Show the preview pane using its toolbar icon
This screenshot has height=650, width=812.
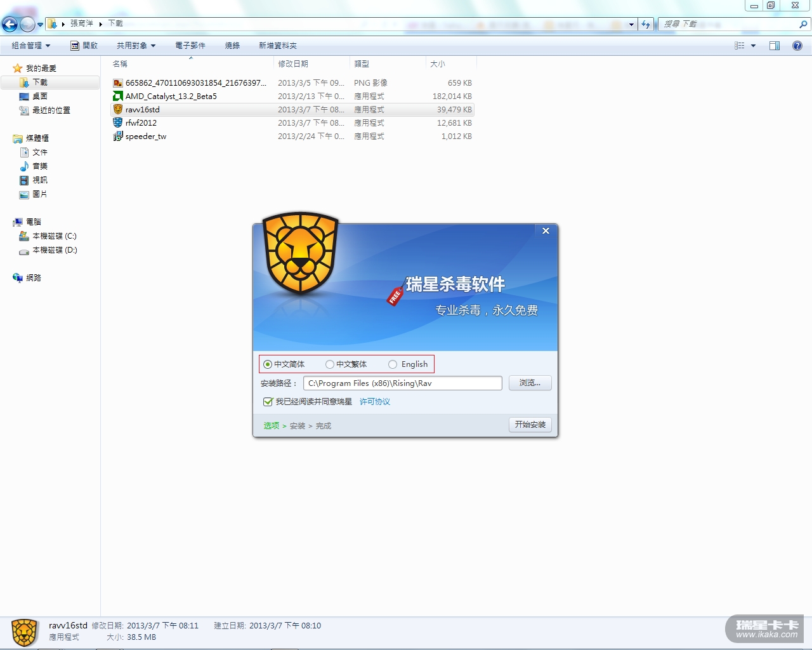775,46
